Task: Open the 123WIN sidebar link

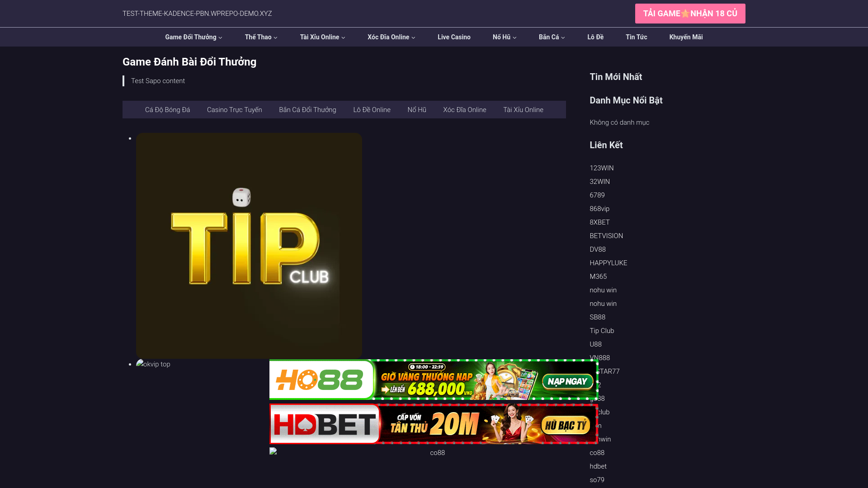Action: 601,168
